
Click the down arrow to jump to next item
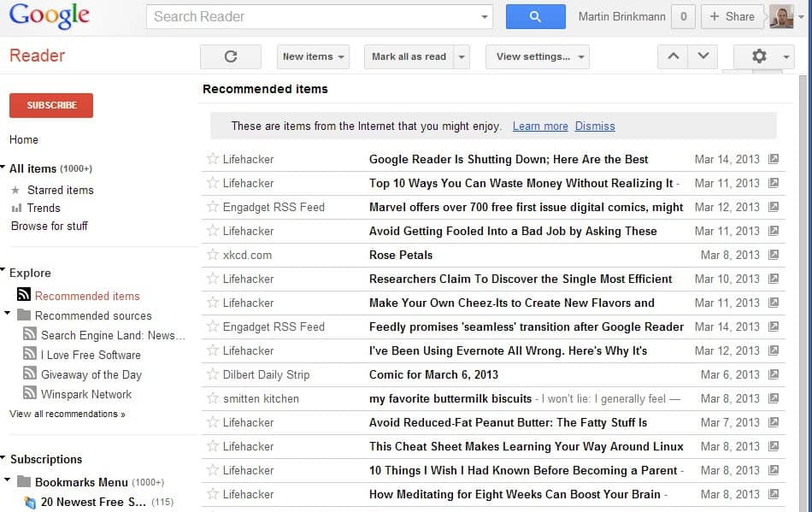(703, 55)
